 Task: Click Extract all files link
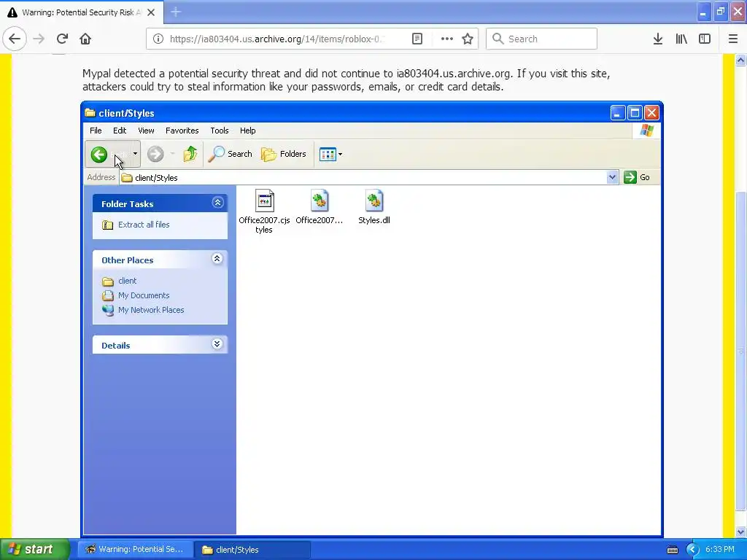click(144, 225)
